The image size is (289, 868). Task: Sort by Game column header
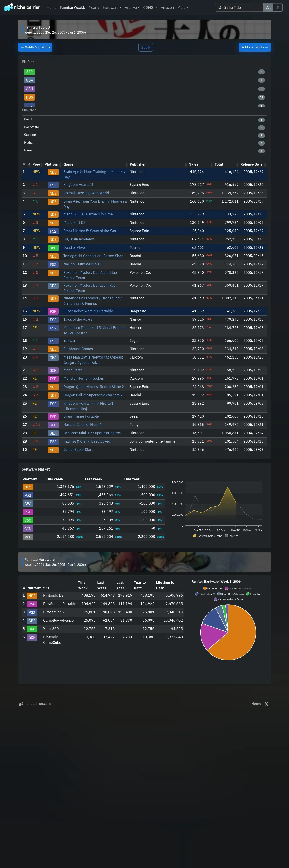[95, 164]
